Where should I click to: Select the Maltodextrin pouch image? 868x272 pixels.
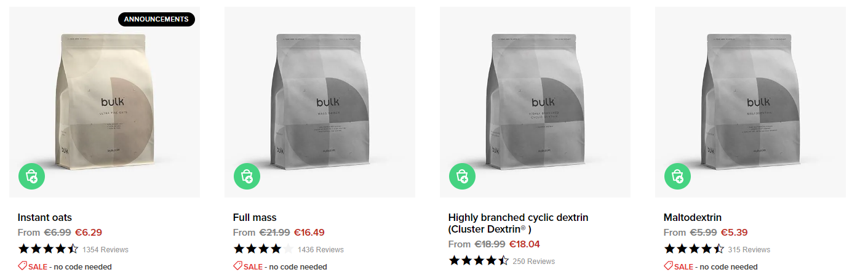(751, 102)
